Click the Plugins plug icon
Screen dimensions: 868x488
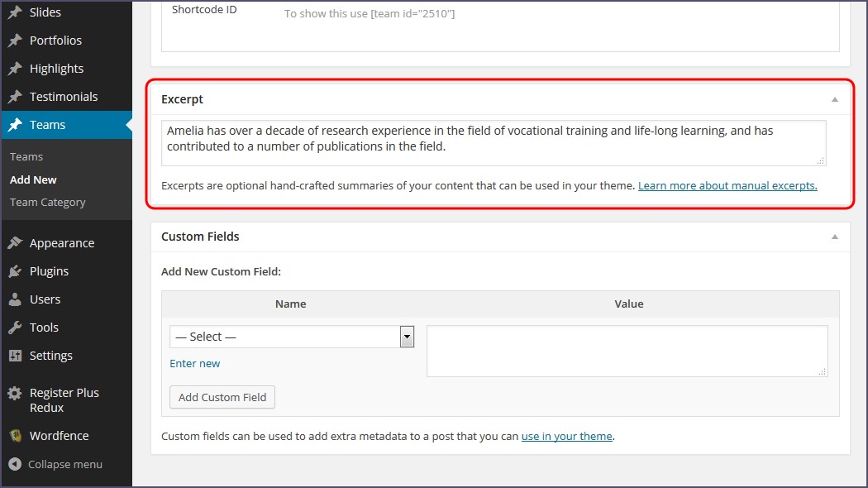[x=15, y=271]
